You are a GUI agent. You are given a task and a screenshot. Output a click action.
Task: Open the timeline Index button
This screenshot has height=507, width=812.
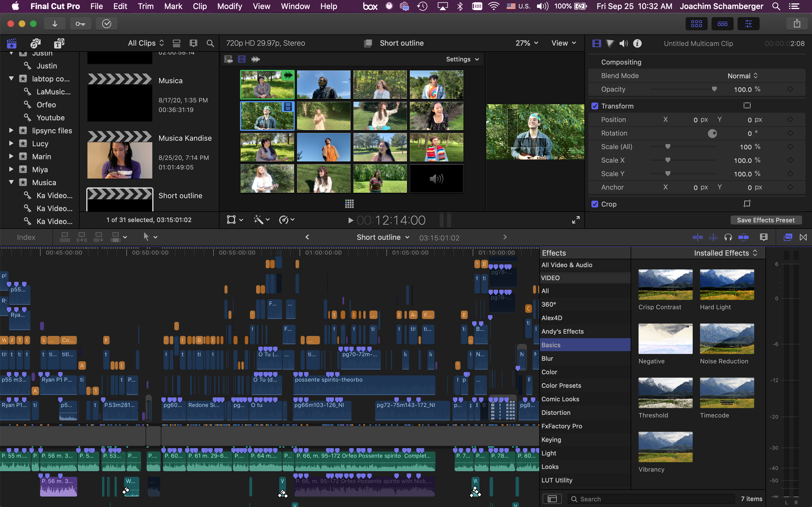[26, 237]
